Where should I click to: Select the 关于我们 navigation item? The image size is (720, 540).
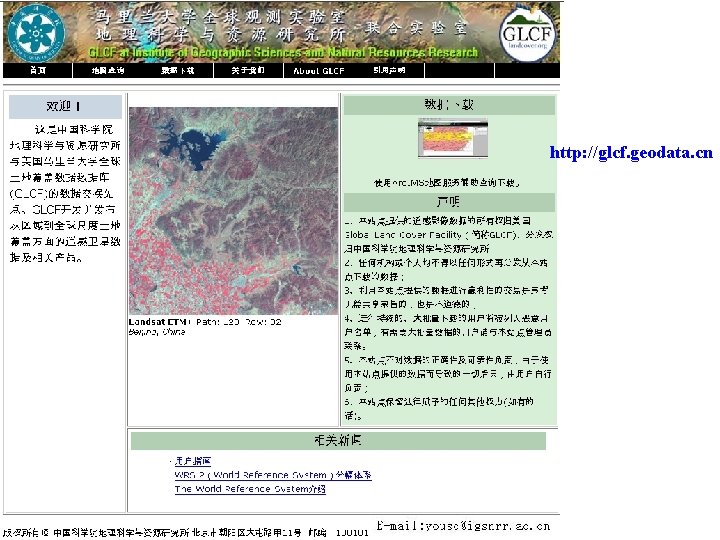click(x=248, y=70)
